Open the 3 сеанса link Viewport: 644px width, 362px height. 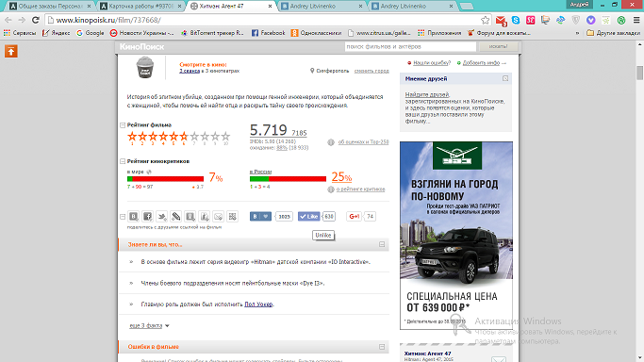pyautogui.click(x=190, y=71)
